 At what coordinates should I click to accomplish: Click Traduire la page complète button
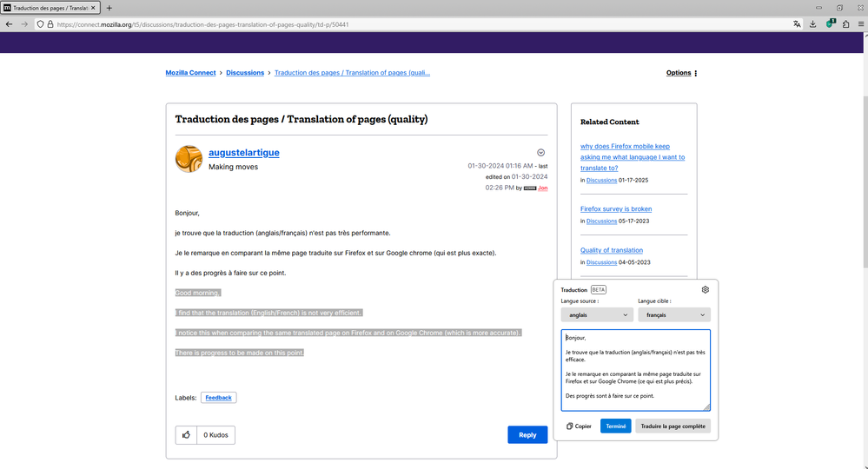pyautogui.click(x=673, y=426)
